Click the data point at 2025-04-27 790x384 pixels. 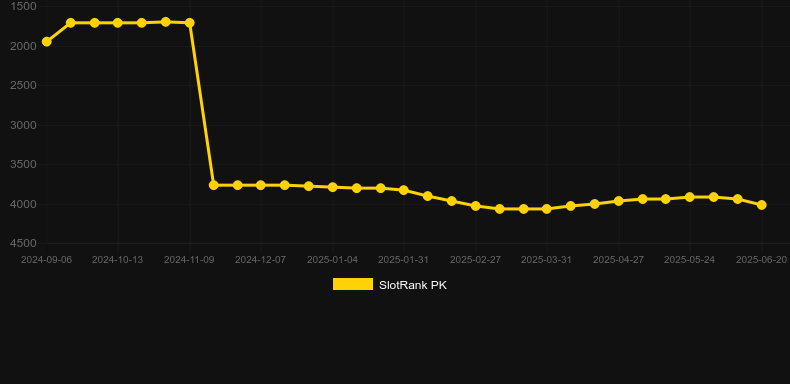[619, 201]
